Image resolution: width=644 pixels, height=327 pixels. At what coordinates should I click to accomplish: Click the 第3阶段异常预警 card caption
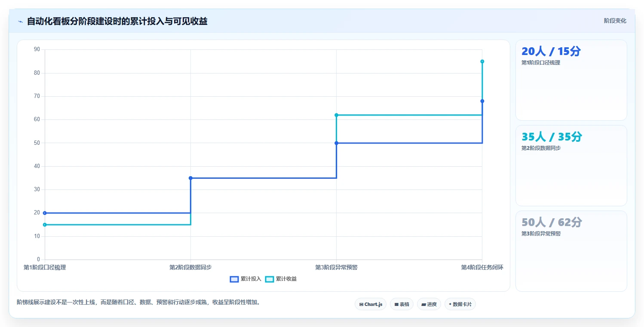[541, 234]
